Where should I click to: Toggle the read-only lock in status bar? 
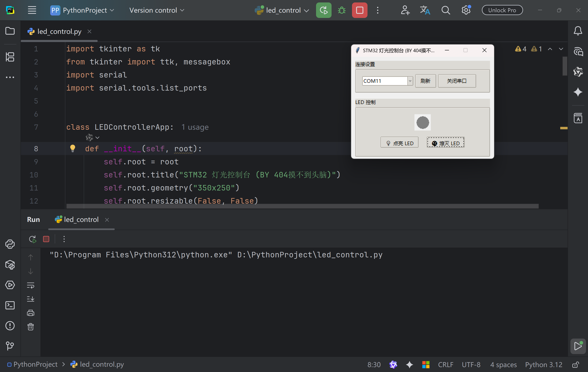(576, 365)
